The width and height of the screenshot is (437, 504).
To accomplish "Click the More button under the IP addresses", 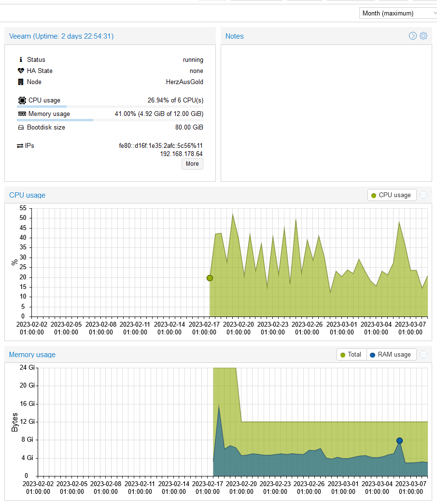I will [192, 164].
